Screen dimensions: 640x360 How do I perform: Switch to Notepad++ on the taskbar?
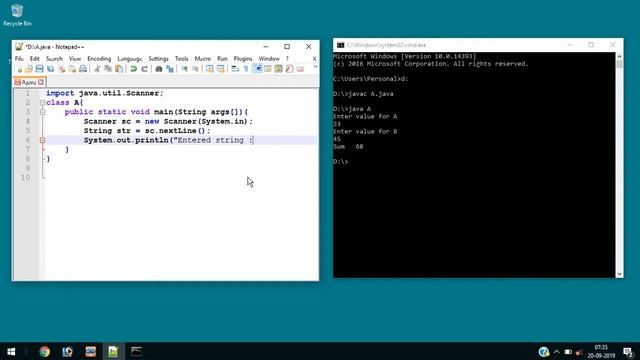(113, 351)
